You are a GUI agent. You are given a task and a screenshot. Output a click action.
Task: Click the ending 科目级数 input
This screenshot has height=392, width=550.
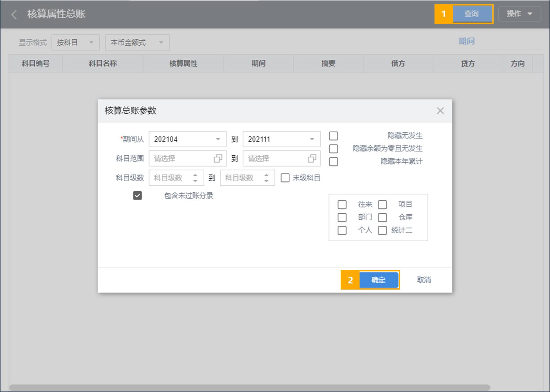(247, 178)
